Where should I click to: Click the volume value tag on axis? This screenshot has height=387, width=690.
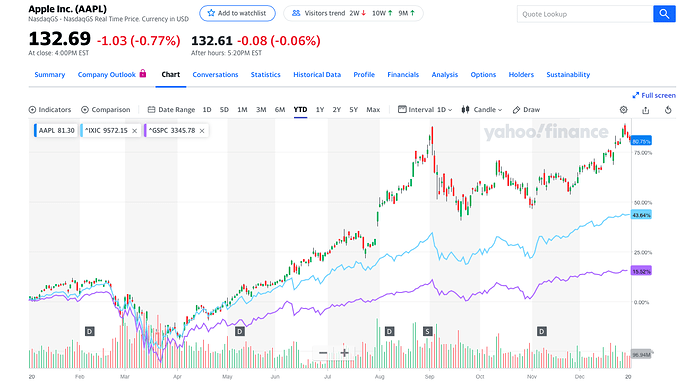tap(641, 354)
